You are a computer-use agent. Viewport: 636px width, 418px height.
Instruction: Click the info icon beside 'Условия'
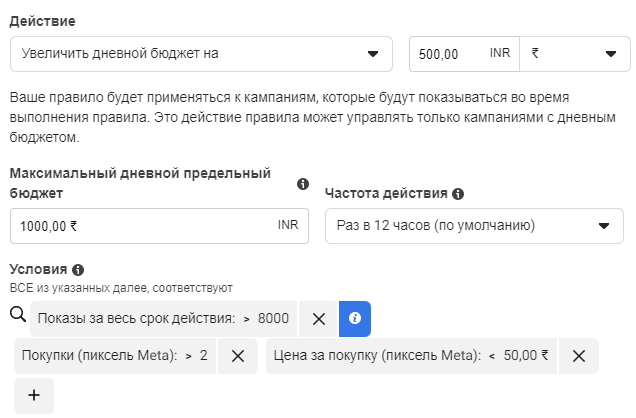(78, 270)
